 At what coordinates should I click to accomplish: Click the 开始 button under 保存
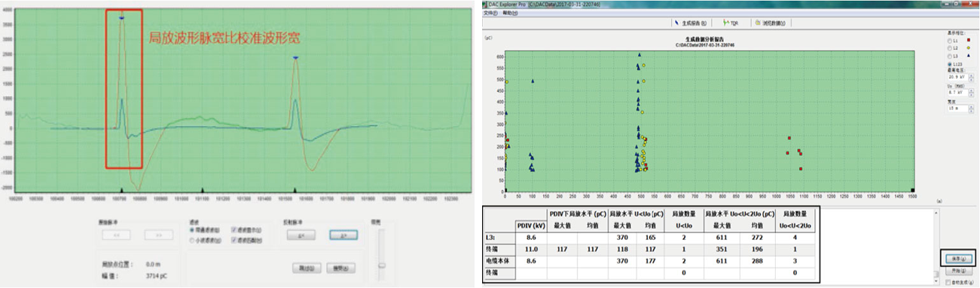tap(959, 271)
